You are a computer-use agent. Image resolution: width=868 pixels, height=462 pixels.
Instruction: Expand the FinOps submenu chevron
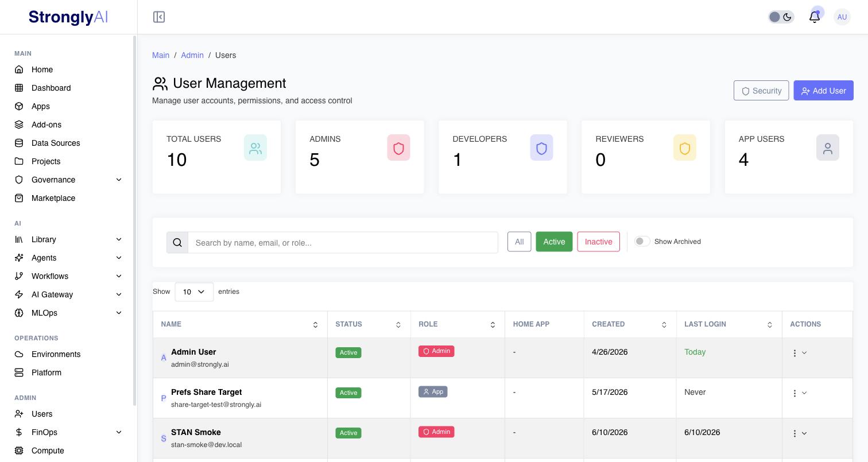coord(119,432)
